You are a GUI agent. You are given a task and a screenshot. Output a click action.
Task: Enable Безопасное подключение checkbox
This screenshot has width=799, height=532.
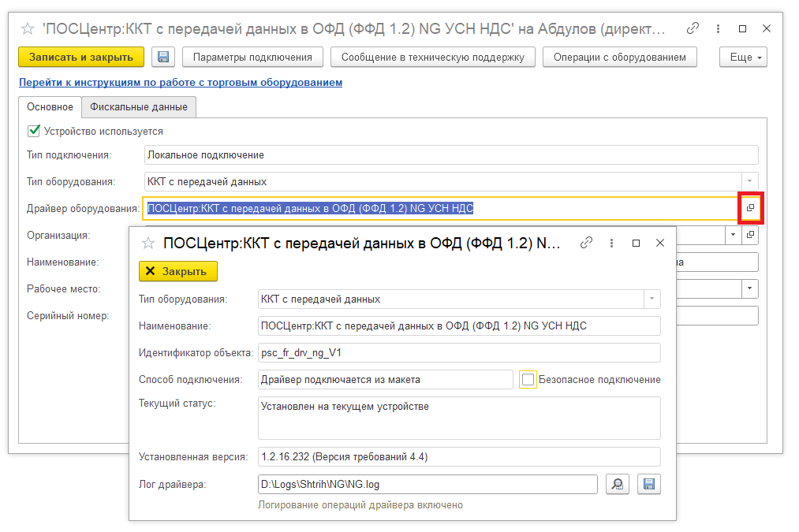pos(528,380)
